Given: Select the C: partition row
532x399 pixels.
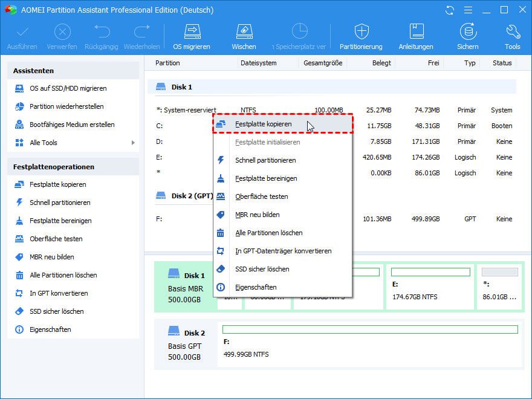Looking at the screenshot, I should coord(332,126).
